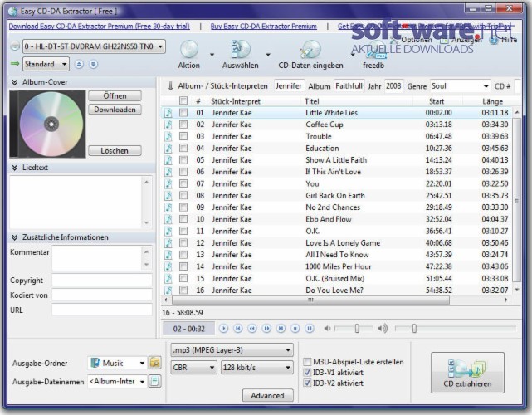The image size is (532, 415).
Task: Click the Downloaden cover button
Action: coord(115,110)
